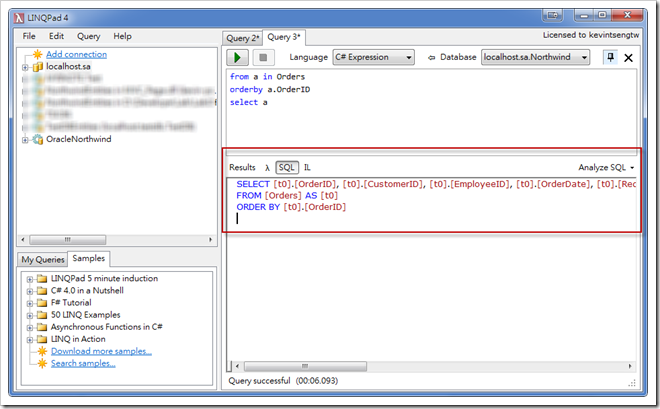This screenshot has width=660, height=409.
Task: Click connection tree scrollbar left arrow
Action: (23, 240)
